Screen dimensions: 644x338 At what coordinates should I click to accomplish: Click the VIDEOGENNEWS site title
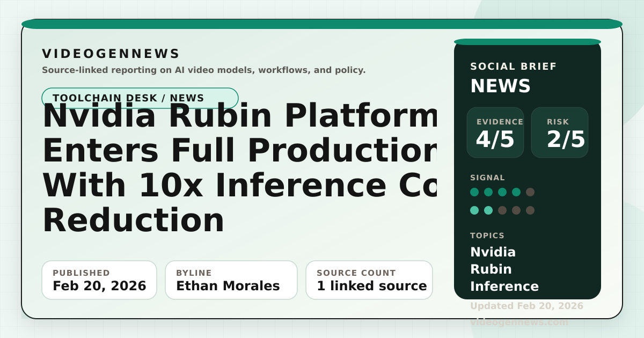coord(111,54)
